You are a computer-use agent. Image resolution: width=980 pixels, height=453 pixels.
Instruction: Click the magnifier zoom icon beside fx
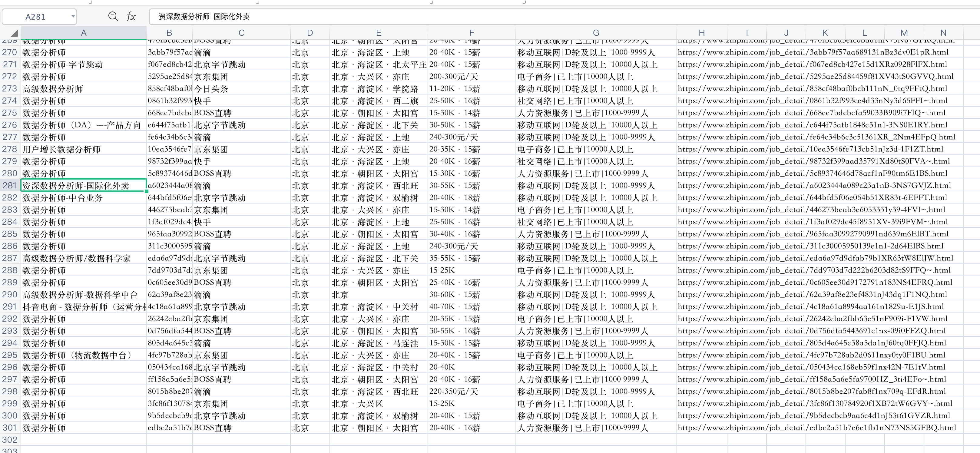[113, 16]
